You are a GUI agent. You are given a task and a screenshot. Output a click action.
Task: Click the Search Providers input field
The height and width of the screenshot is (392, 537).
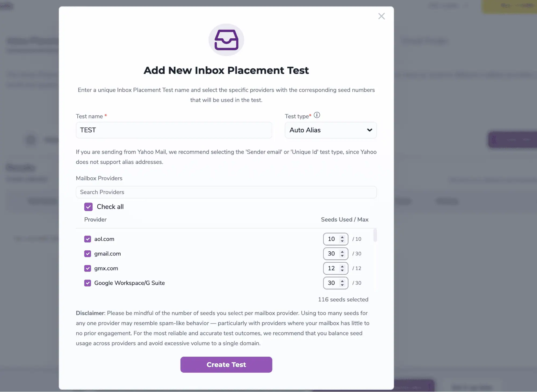coord(226,192)
